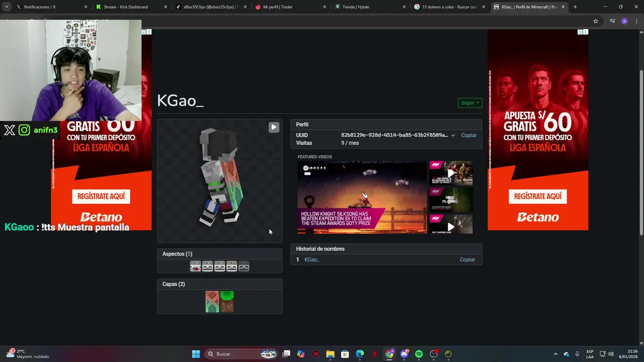644x362 pixels.
Task: Select the fifth dark skin in Aspectos
Action: click(x=244, y=266)
